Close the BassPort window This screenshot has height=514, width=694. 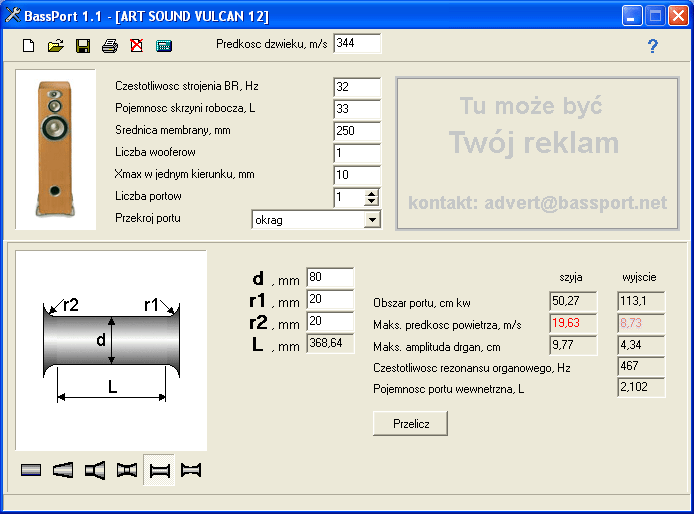click(x=678, y=16)
